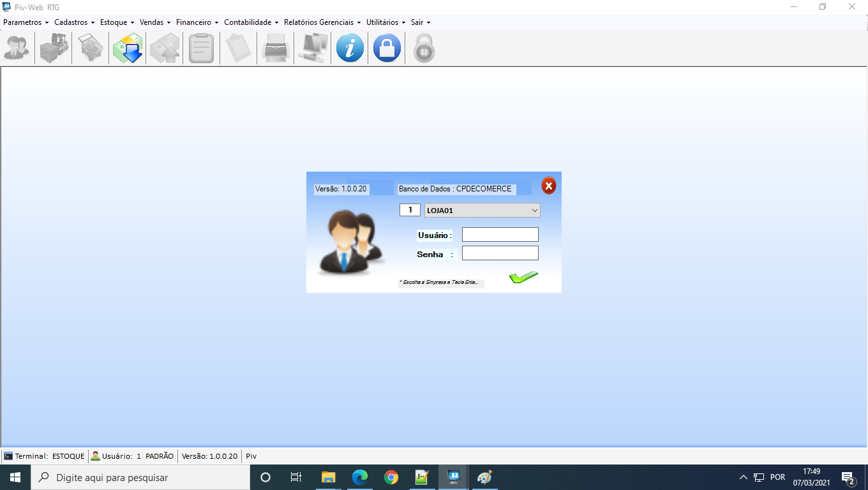Close the login dialog with red X

(x=549, y=186)
